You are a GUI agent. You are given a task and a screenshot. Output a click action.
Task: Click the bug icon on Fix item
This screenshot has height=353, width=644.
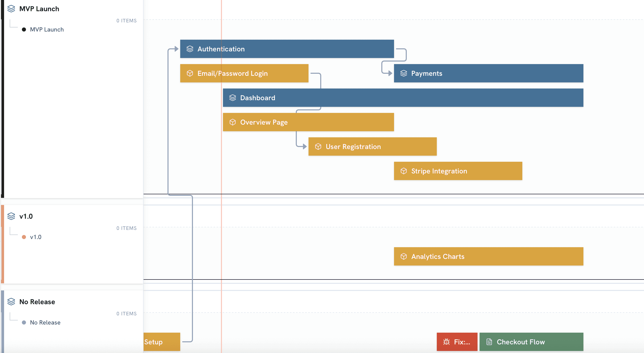coord(446,342)
